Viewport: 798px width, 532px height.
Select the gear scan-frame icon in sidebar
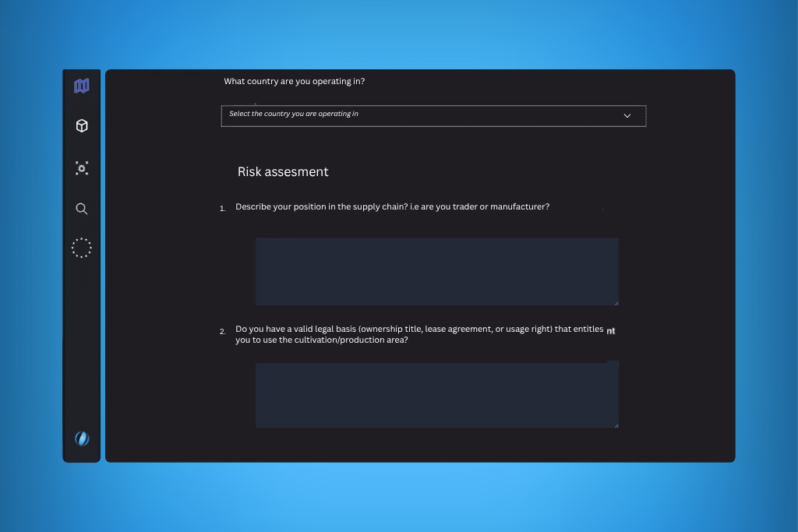(x=82, y=167)
